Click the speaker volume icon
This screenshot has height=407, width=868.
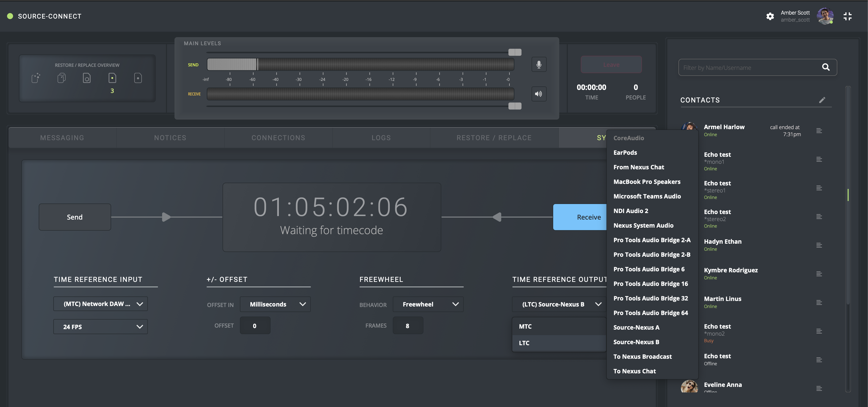539,94
